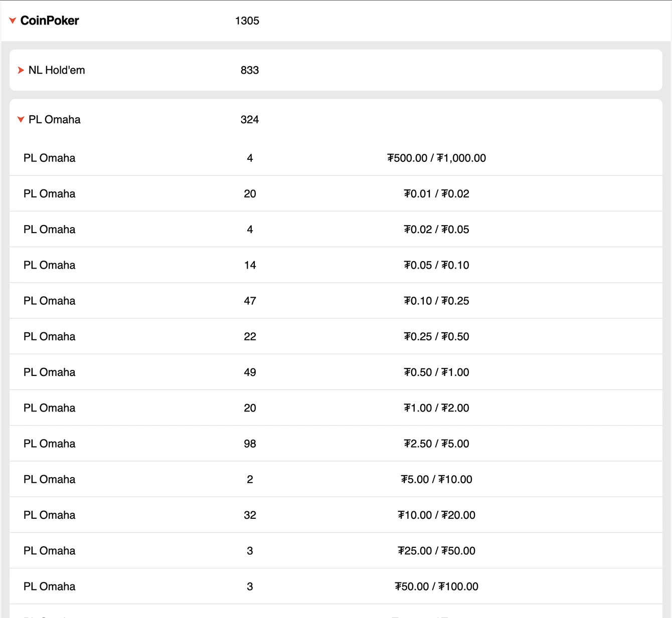672x618 pixels.
Task: Expand the NL Hold'em group arrow
Action: click(21, 70)
